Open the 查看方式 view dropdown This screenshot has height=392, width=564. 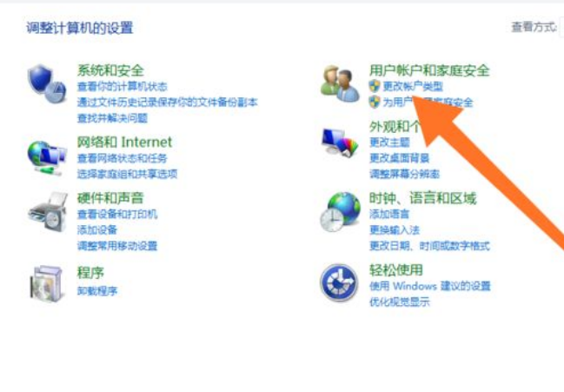click(x=561, y=27)
